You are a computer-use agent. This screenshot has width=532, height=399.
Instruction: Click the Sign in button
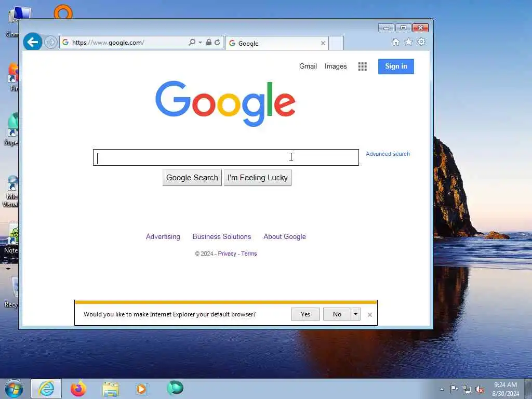[x=396, y=66]
